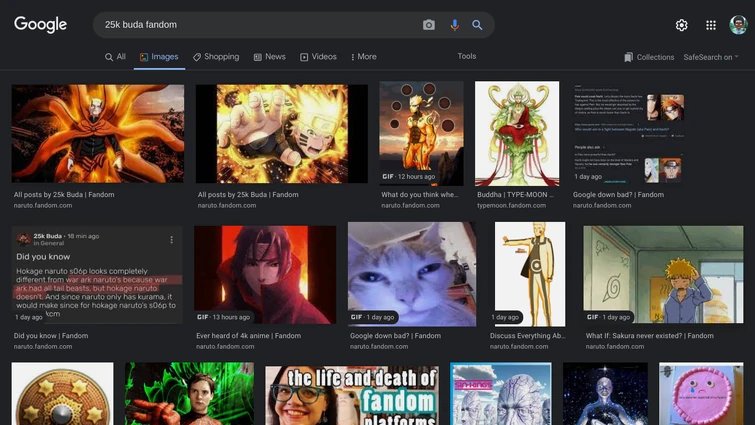Open Google settings gear
The width and height of the screenshot is (755, 425).
pyautogui.click(x=681, y=25)
